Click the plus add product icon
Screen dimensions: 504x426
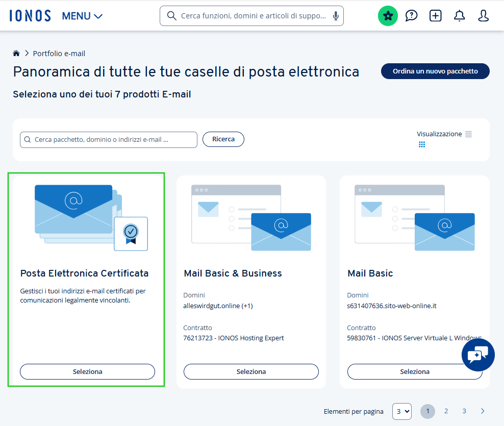(435, 16)
